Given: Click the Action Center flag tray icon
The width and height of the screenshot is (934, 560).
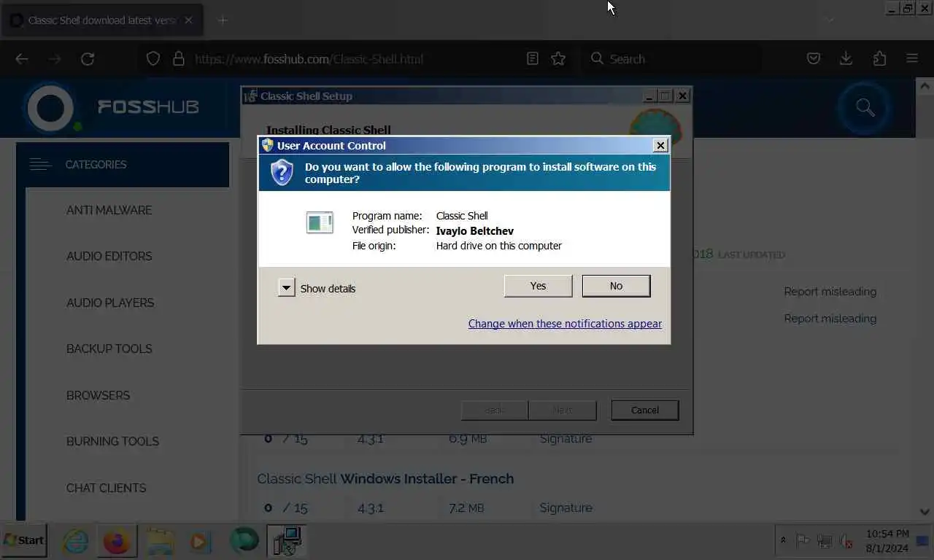Looking at the screenshot, I should [x=803, y=541].
